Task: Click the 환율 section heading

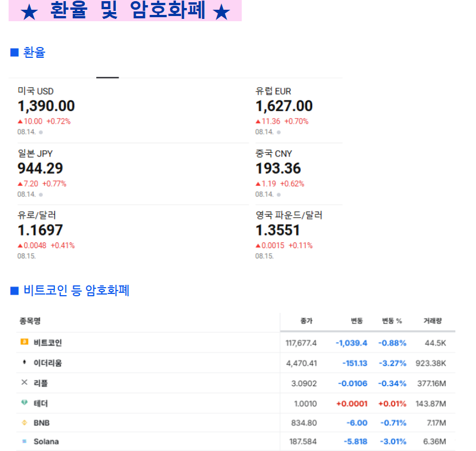Action: (34, 52)
